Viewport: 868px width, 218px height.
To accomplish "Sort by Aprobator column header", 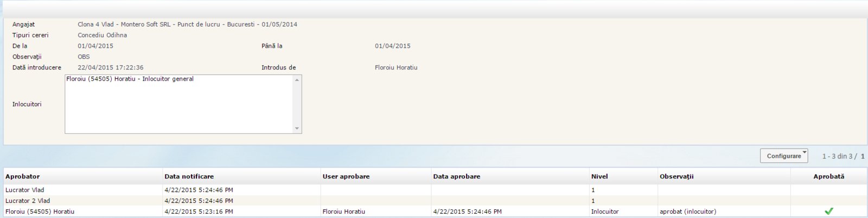I will pos(23,177).
